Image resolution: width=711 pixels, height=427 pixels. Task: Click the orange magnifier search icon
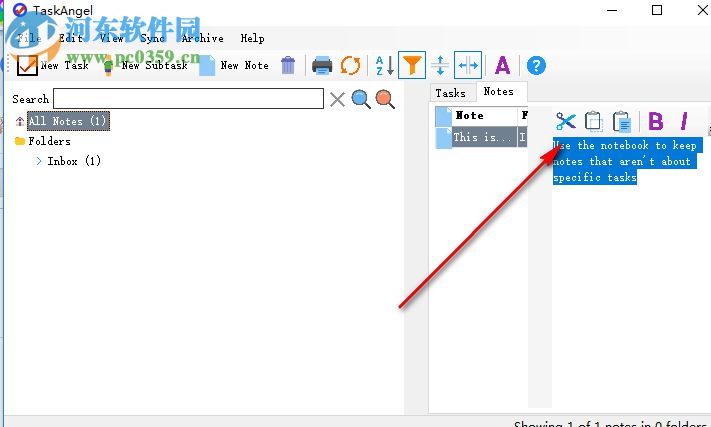[385, 99]
